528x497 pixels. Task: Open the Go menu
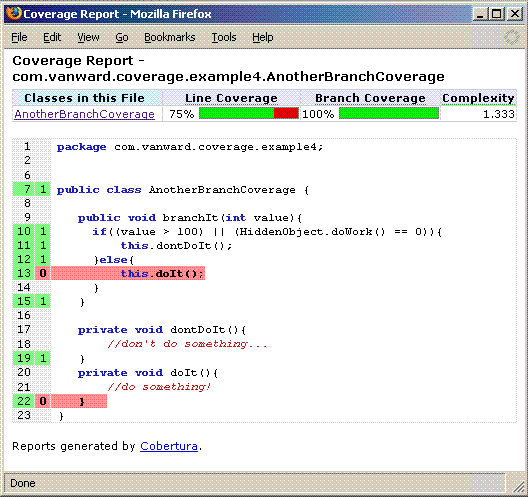pyautogui.click(x=122, y=37)
